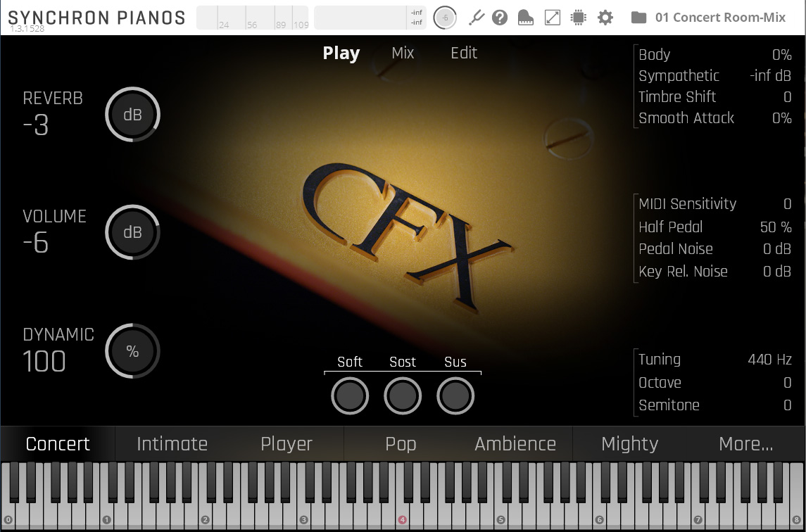The height and width of the screenshot is (532, 806).
Task: Click the Half Pedal 50 % value
Action: tap(776, 227)
